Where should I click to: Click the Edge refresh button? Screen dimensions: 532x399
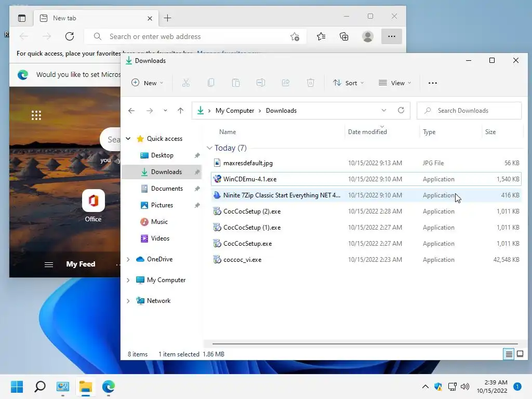[70, 36]
